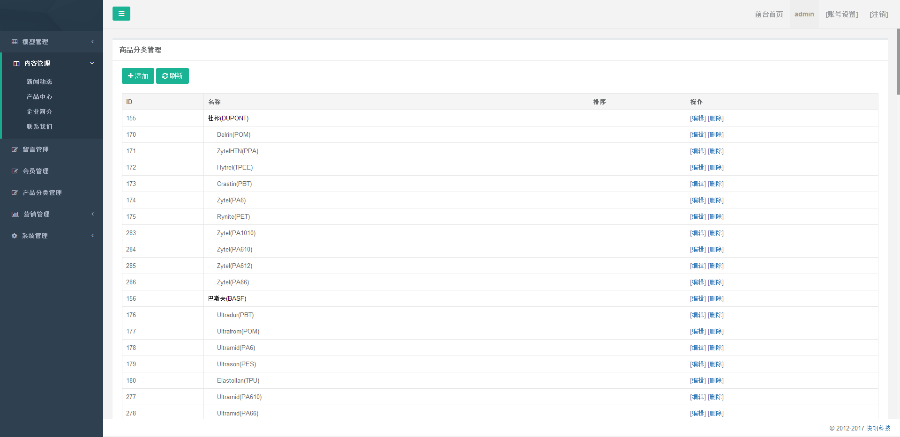Click the green 刷新 (refresh) button
Image resolution: width=900 pixels, height=437 pixels.
(x=172, y=76)
